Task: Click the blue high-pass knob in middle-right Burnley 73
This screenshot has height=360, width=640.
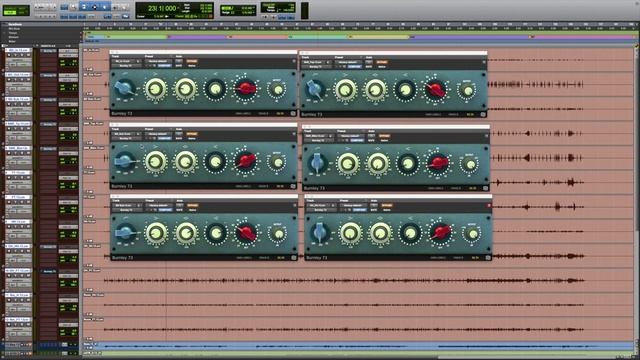Action: click(x=317, y=163)
